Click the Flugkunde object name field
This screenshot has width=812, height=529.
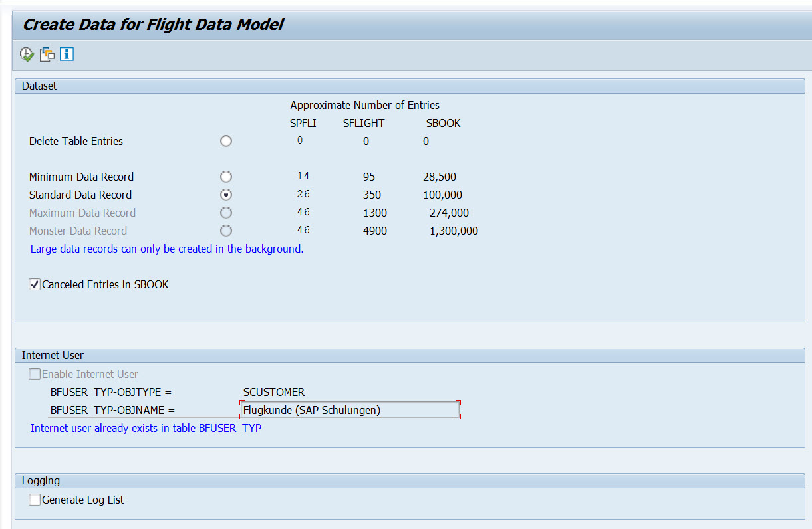tap(350, 410)
